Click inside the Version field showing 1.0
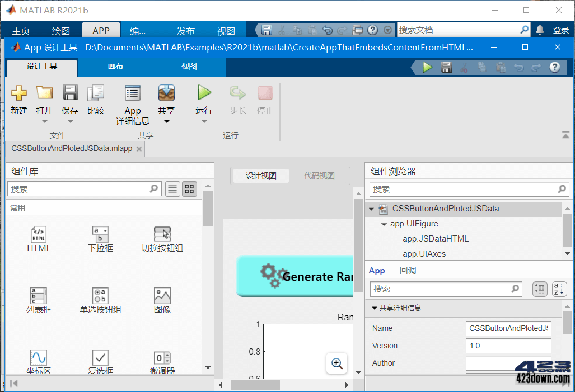575x392 pixels. click(507, 346)
